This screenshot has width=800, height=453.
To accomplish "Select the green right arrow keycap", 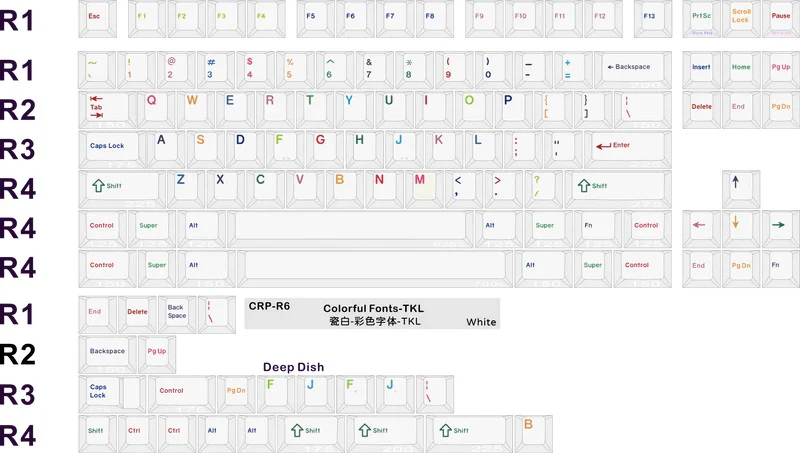I will point(781,229).
